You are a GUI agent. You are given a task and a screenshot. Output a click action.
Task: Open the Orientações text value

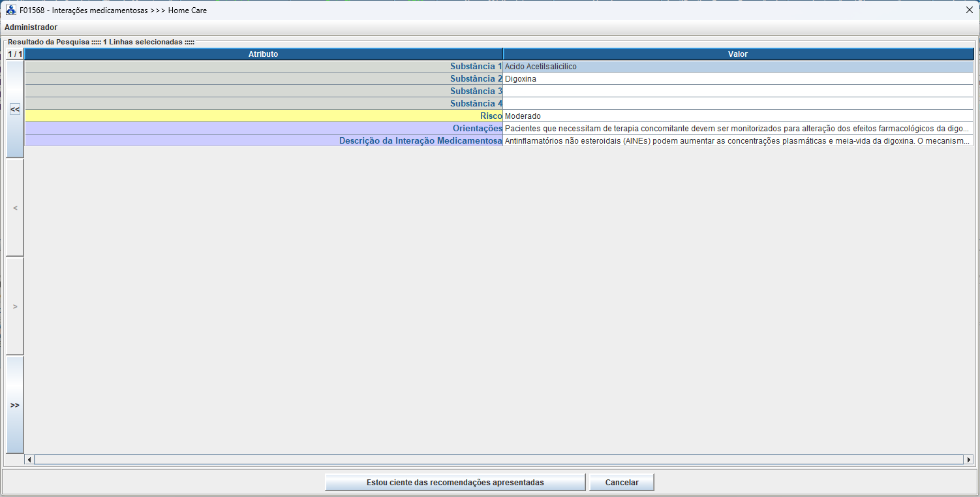click(x=738, y=129)
